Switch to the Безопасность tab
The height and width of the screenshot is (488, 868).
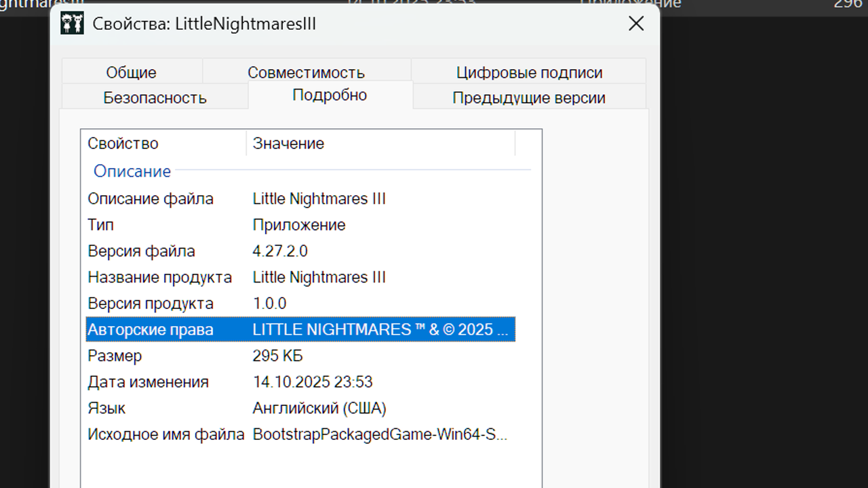[155, 97]
